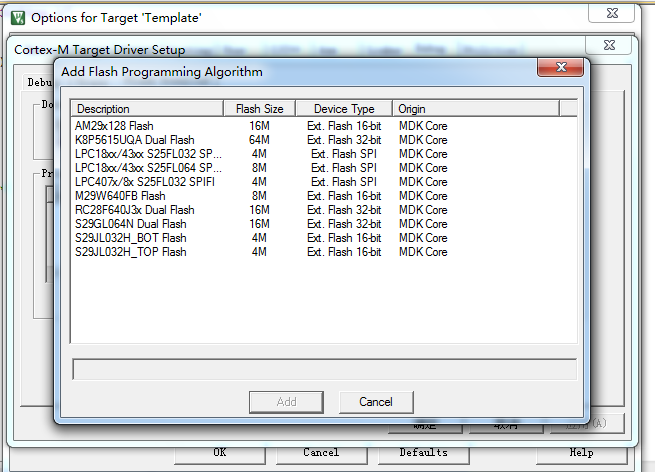
Task: Open Help in Options for Target window
Action: (x=581, y=453)
